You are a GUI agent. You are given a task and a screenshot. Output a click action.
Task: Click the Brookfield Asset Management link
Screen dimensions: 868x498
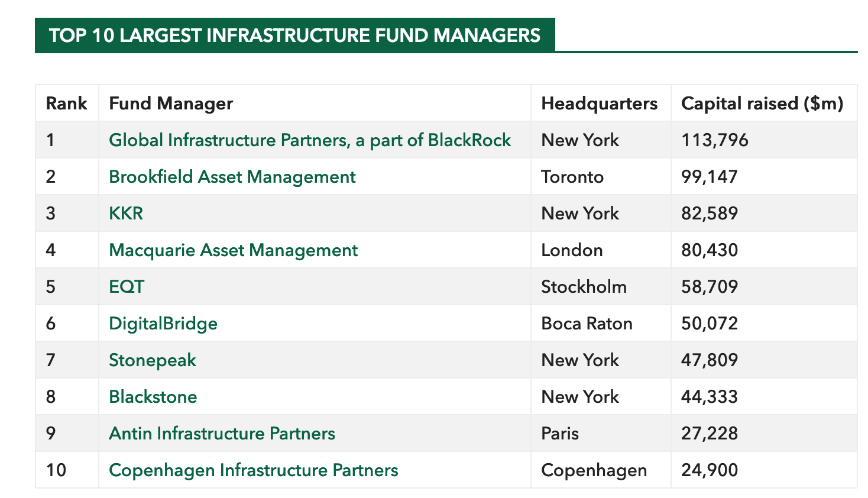[x=232, y=177]
